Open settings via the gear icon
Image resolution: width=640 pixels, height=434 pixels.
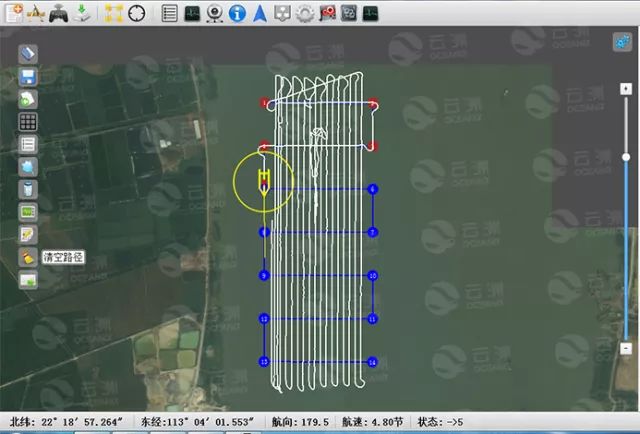pyautogui.click(x=304, y=13)
